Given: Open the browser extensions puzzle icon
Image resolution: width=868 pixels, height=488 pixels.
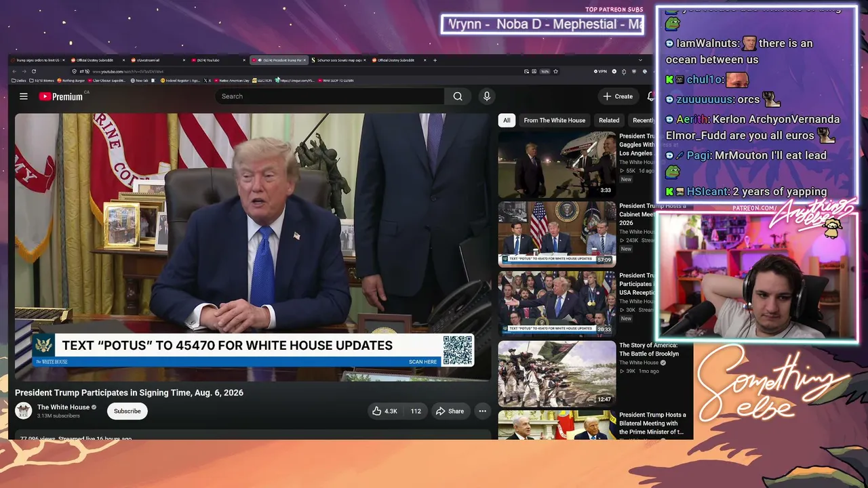Looking at the screenshot, I should pyautogui.click(x=623, y=71).
